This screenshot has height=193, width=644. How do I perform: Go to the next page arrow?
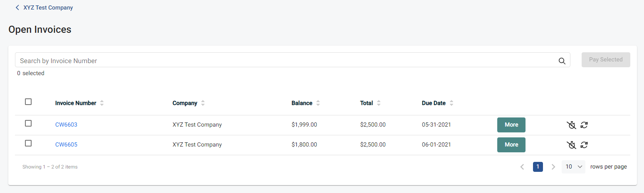(553, 167)
